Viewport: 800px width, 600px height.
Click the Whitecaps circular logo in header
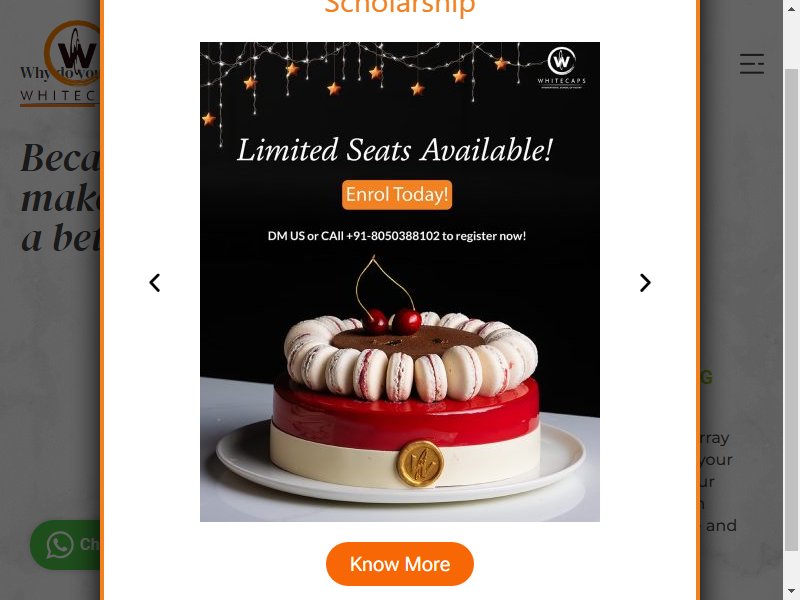pyautogui.click(x=73, y=53)
